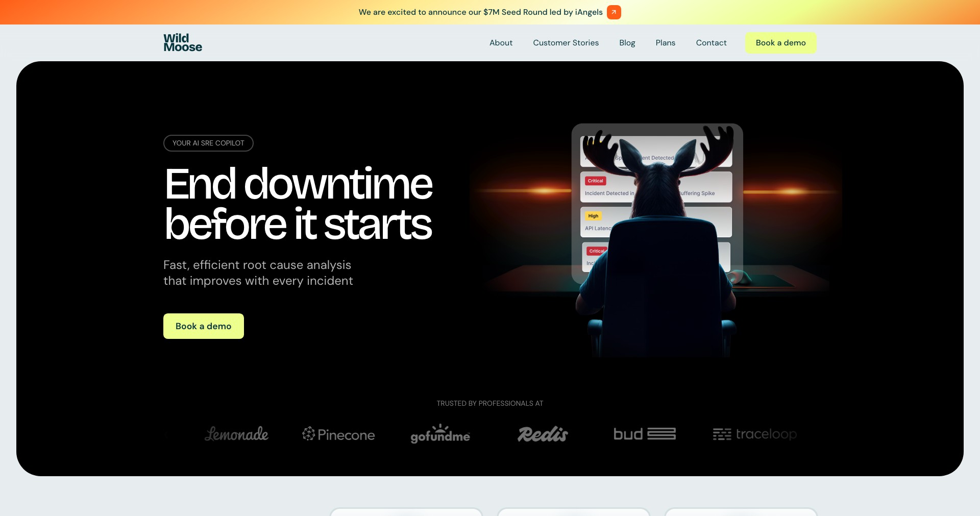The height and width of the screenshot is (516, 980).
Task: Click the moose hero illustration
Action: click(657, 240)
